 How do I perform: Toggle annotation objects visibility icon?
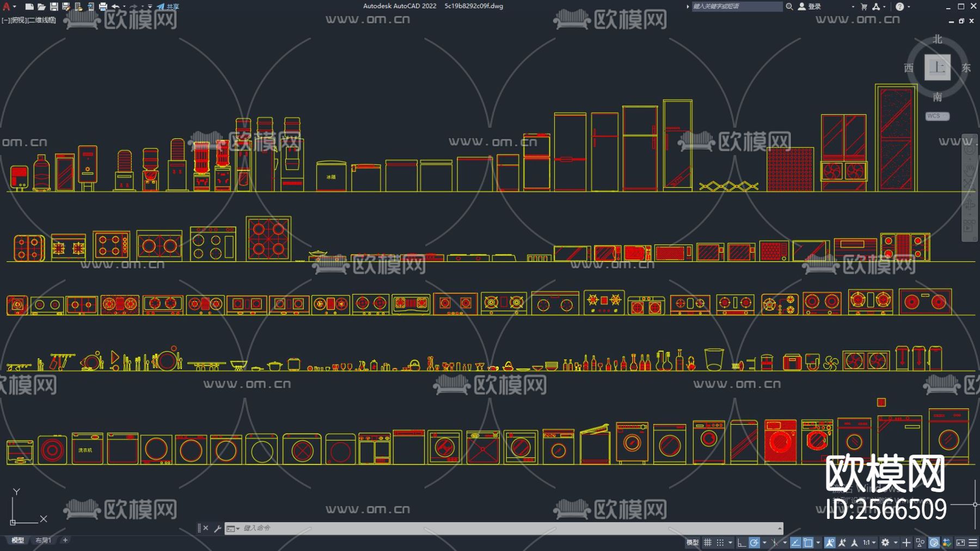830,542
